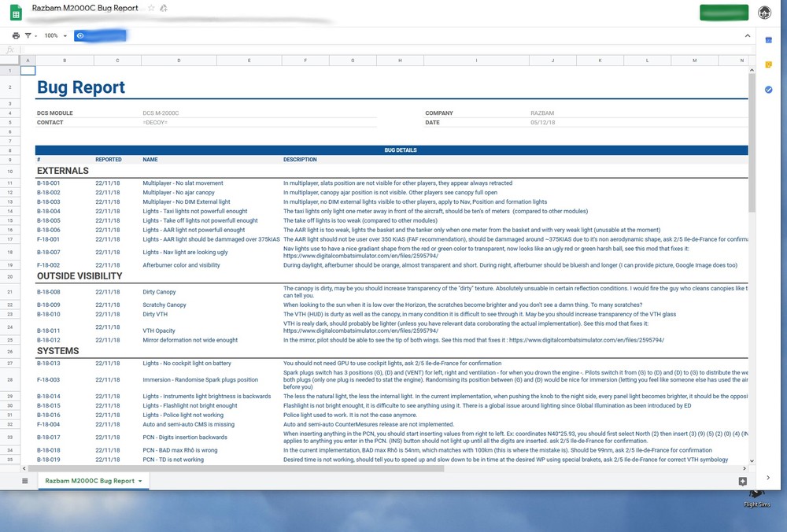
Task: Click the 'Scratchy Canopy' name cell
Action: [x=164, y=305]
